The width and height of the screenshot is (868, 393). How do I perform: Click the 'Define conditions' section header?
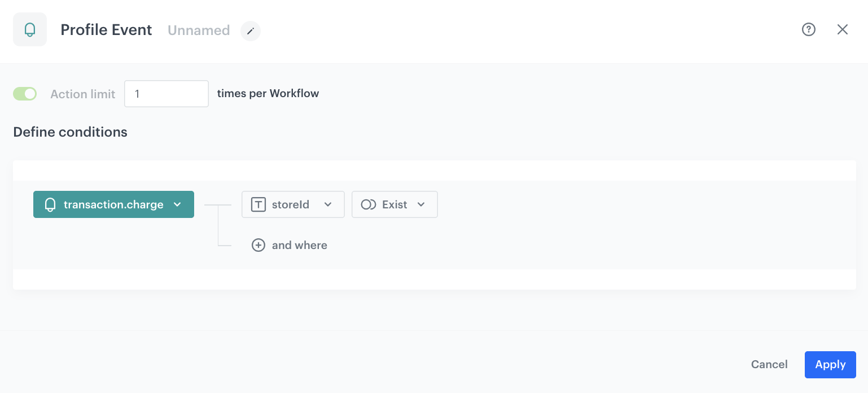(x=70, y=132)
